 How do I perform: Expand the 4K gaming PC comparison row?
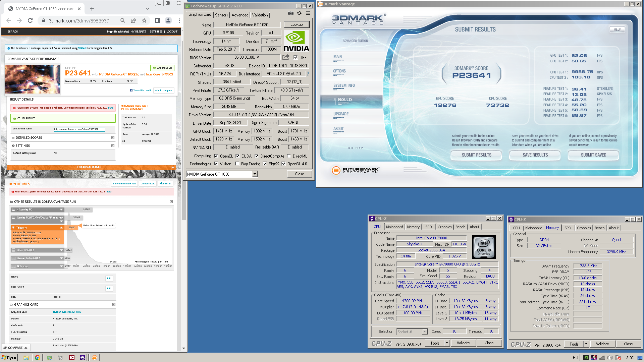coord(61,209)
